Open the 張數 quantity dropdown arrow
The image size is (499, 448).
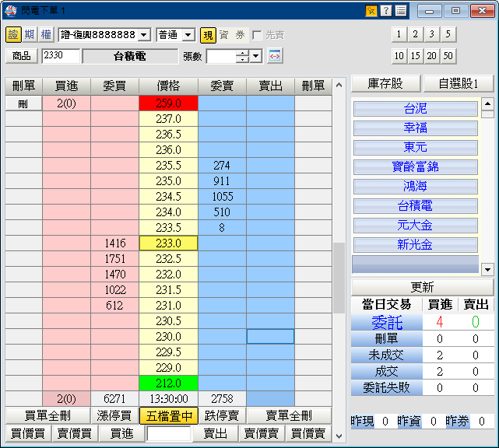point(256,56)
